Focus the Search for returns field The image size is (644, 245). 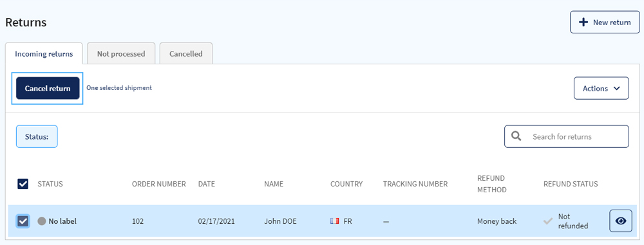click(567, 136)
